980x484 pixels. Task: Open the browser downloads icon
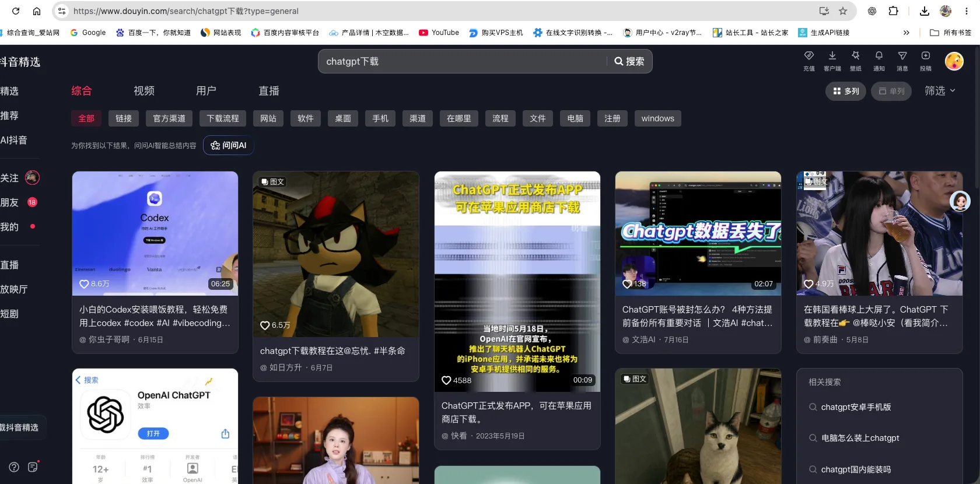[x=925, y=11]
